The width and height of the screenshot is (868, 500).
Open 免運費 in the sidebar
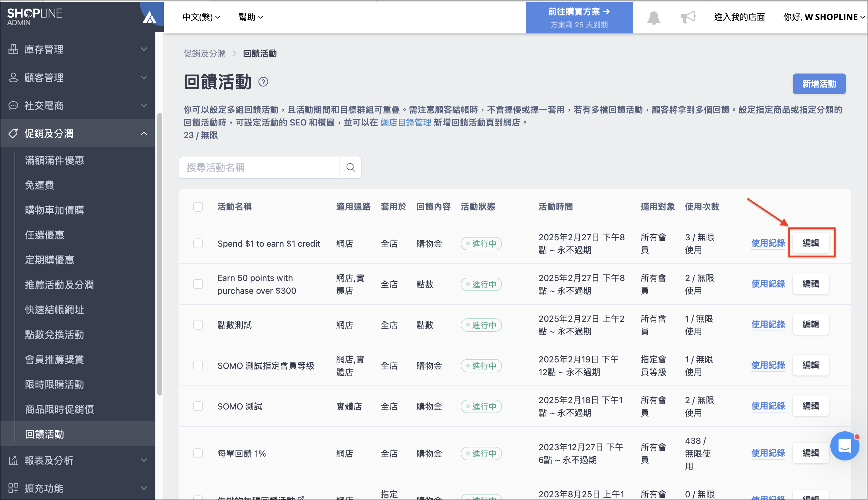point(39,185)
